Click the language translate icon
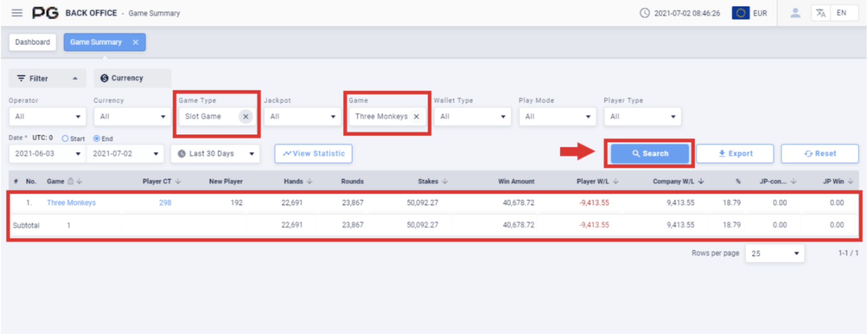This screenshot has height=334, width=868. [821, 13]
